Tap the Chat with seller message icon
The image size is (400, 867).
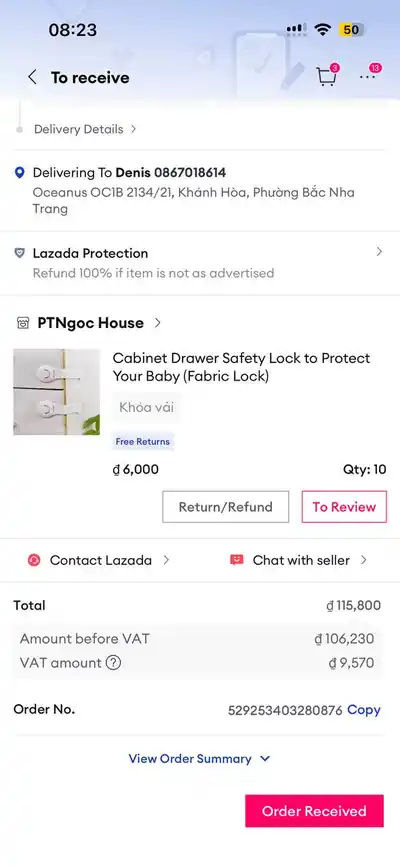click(236, 560)
